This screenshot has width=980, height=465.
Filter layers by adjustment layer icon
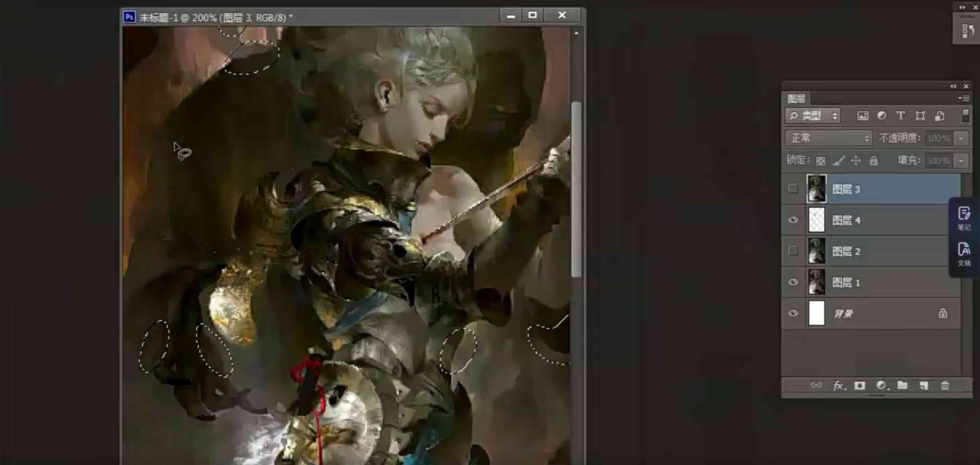click(881, 116)
